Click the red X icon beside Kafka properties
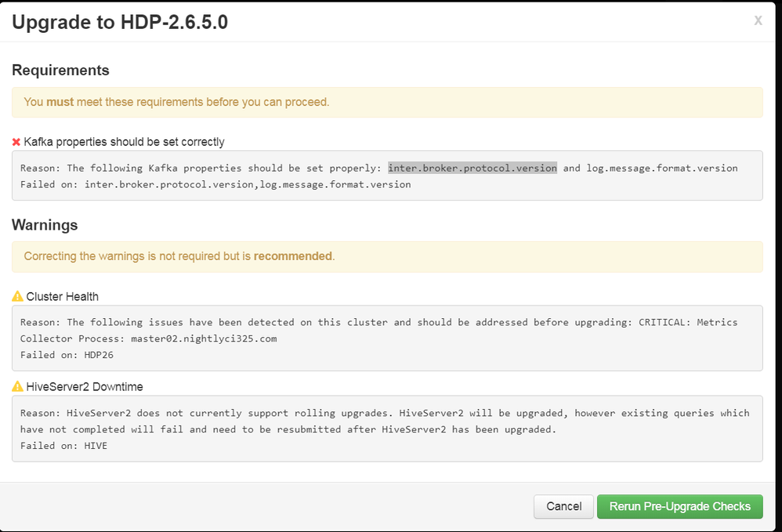 pyautogui.click(x=16, y=142)
